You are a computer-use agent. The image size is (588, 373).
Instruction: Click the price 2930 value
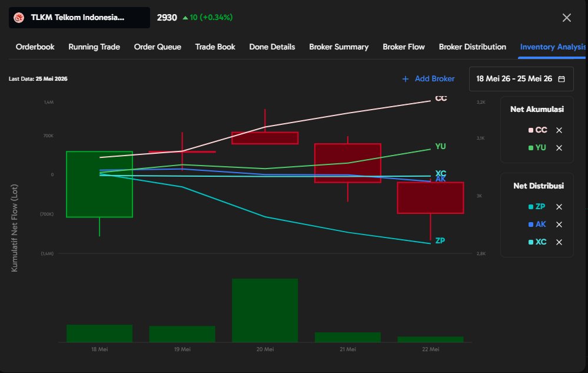pos(167,18)
